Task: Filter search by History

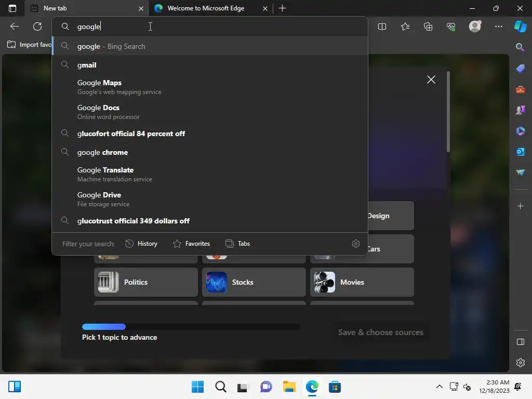Action: click(141, 244)
